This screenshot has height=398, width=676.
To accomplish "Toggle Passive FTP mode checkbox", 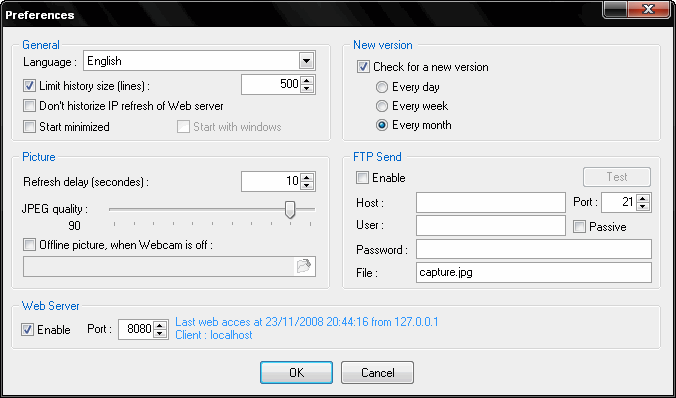I will [x=579, y=227].
